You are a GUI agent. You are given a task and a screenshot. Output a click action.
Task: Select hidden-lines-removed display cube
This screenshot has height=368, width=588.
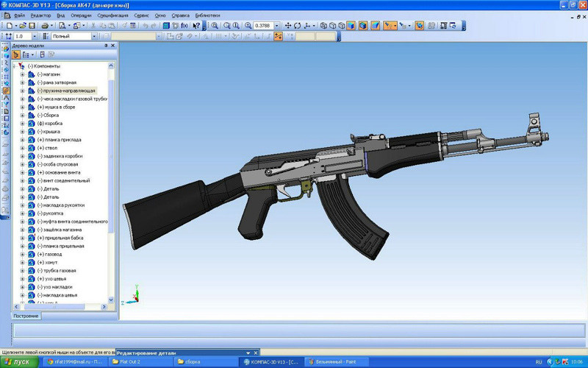[x=333, y=26]
